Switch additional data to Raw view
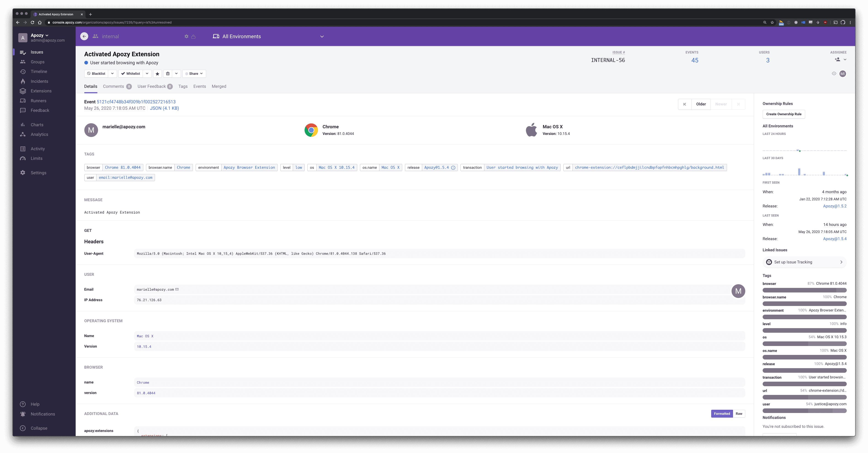The height and width of the screenshot is (453, 868). point(739,414)
